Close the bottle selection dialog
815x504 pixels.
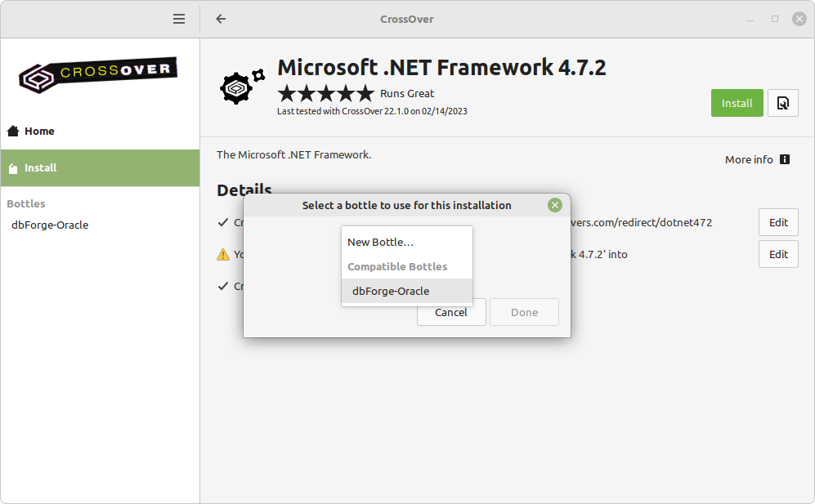tap(554, 205)
